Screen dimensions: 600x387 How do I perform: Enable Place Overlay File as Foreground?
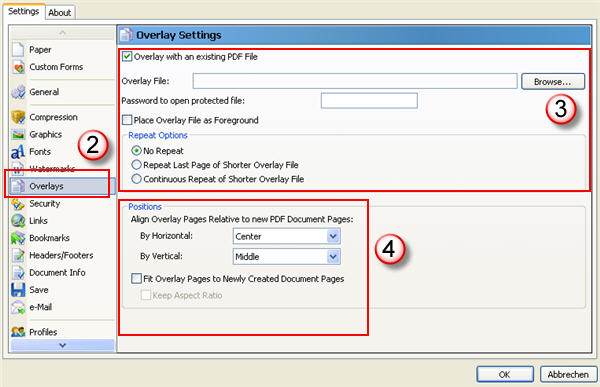click(127, 120)
